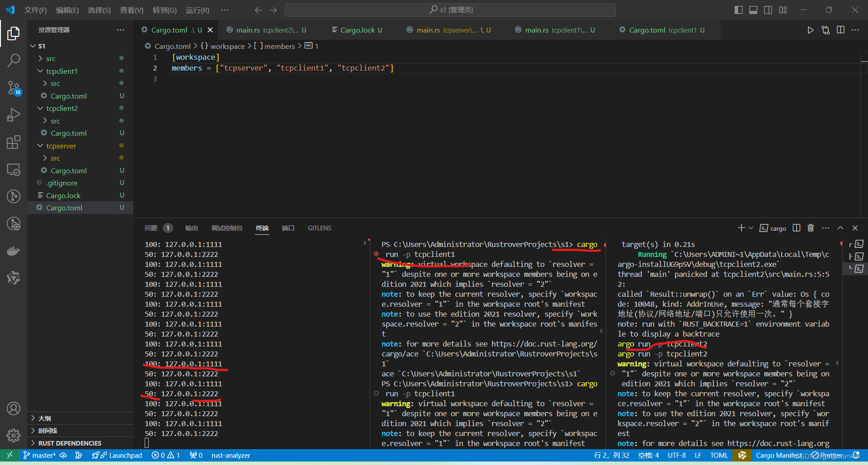Toggle the primary side bar layout

pos(739,10)
